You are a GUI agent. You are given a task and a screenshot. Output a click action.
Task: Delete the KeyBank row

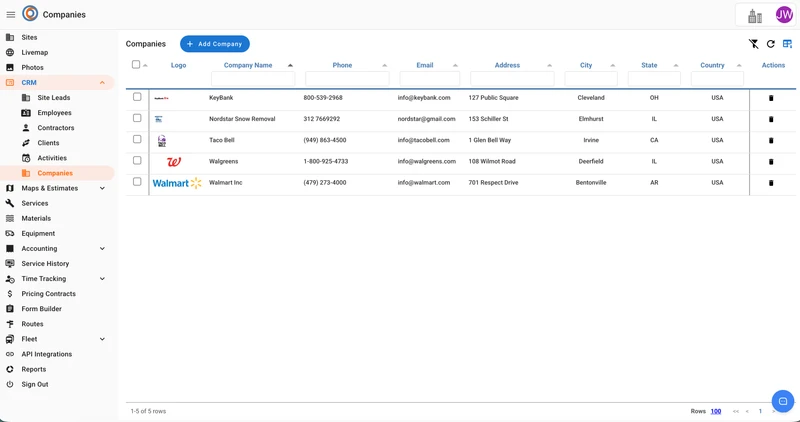771,98
